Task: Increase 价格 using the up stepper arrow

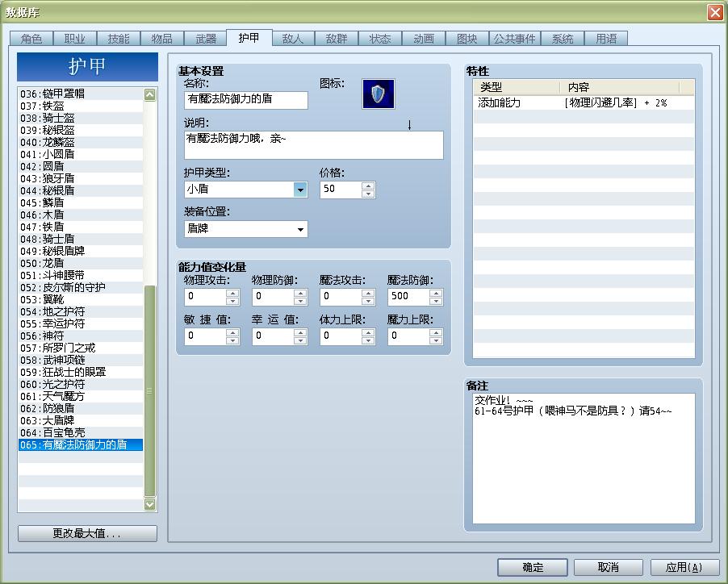Action: 368,186
